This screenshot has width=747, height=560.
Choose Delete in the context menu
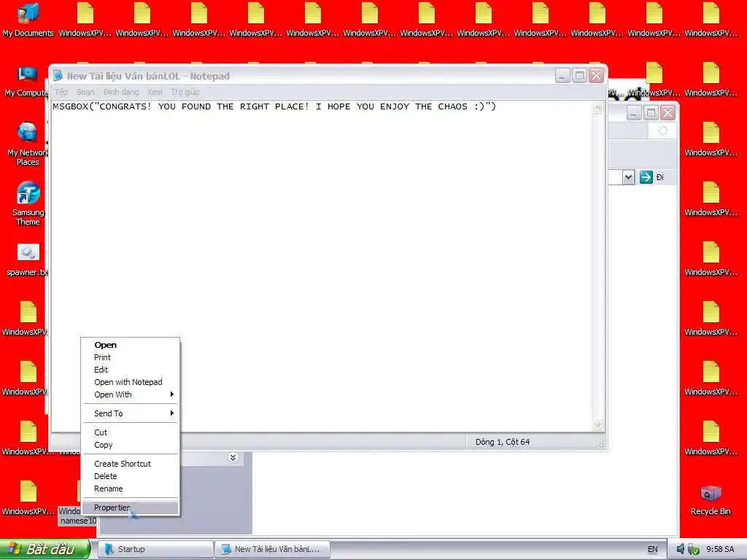[130, 476]
